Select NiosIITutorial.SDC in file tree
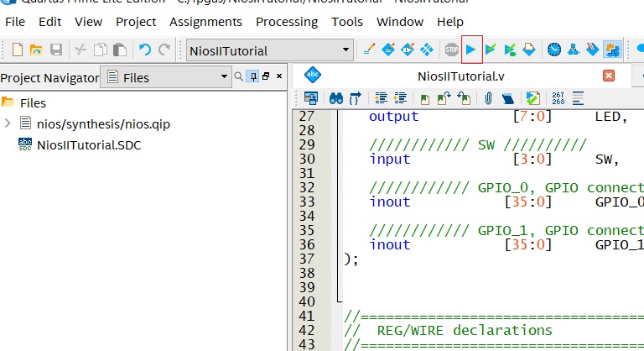 point(89,145)
